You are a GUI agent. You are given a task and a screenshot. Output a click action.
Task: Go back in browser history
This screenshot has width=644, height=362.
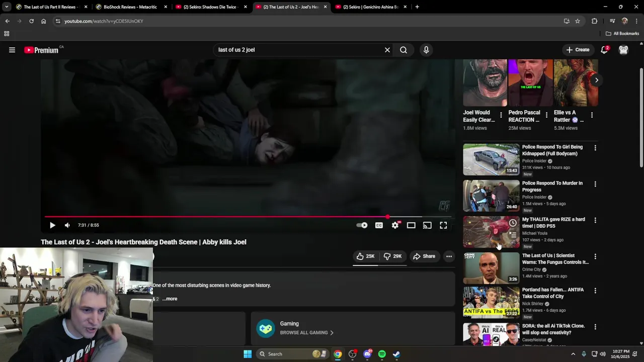[x=7, y=21]
